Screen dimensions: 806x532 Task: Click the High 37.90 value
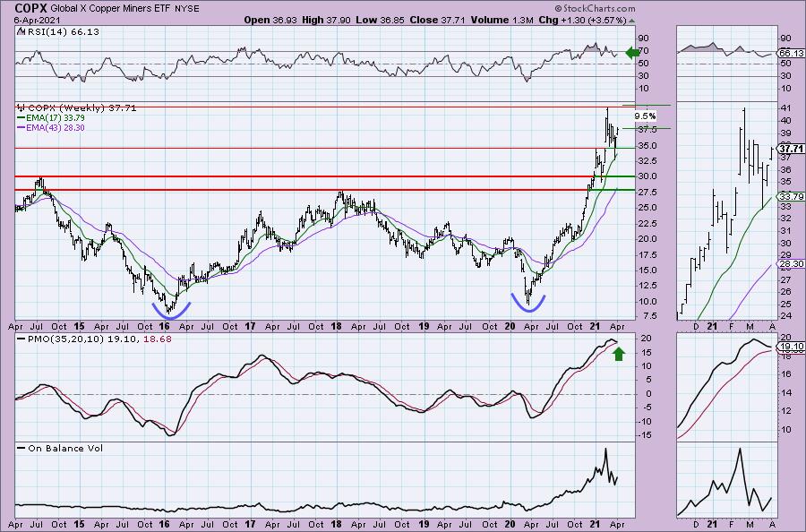[x=326, y=20]
